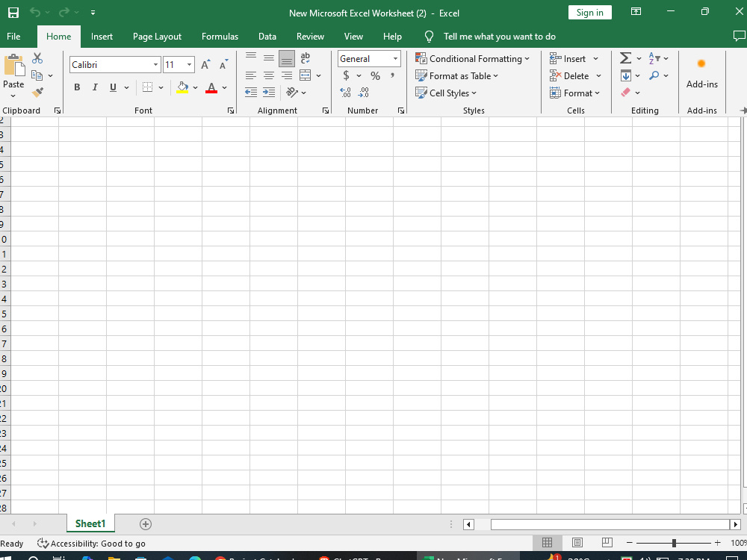Switch to the Review tab
747x560 pixels.
click(x=310, y=37)
